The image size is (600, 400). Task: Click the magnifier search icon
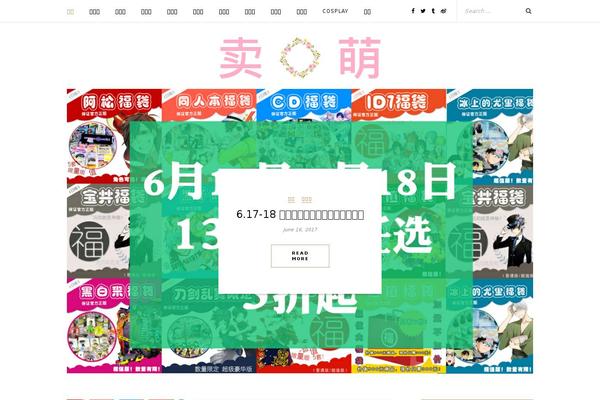[528, 11]
